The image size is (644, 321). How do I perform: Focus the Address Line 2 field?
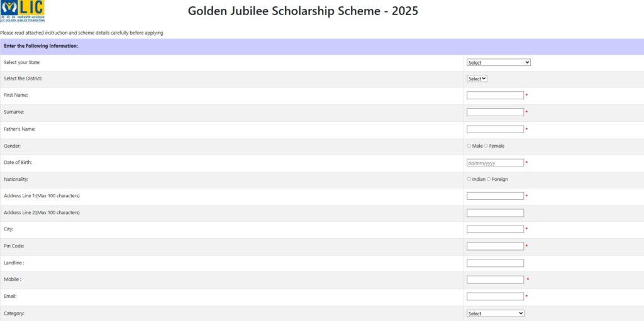point(495,213)
